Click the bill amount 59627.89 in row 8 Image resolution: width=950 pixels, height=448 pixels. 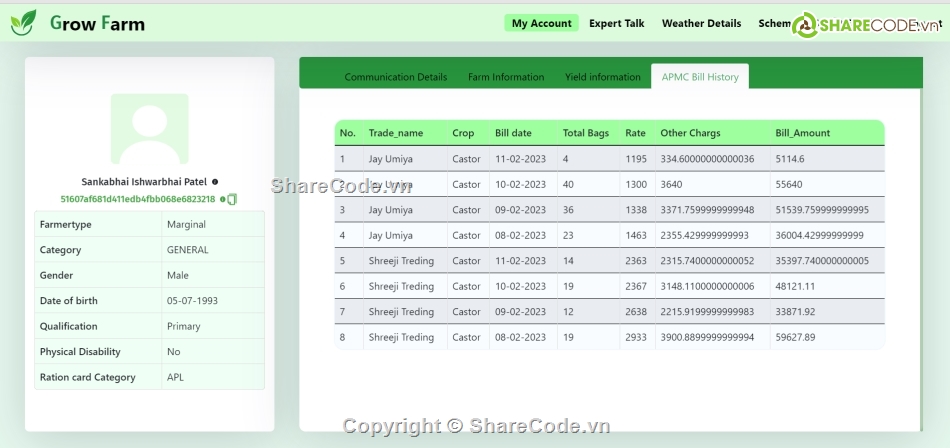(x=795, y=337)
